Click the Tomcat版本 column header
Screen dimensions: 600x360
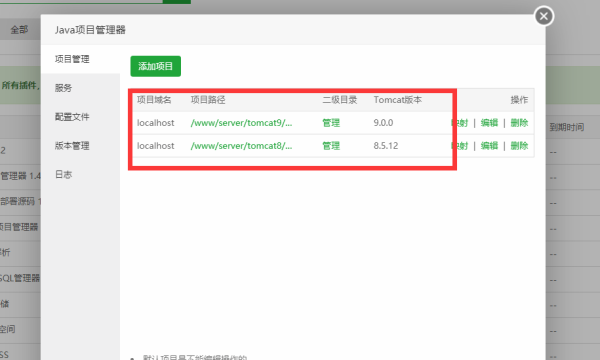coord(398,100)
